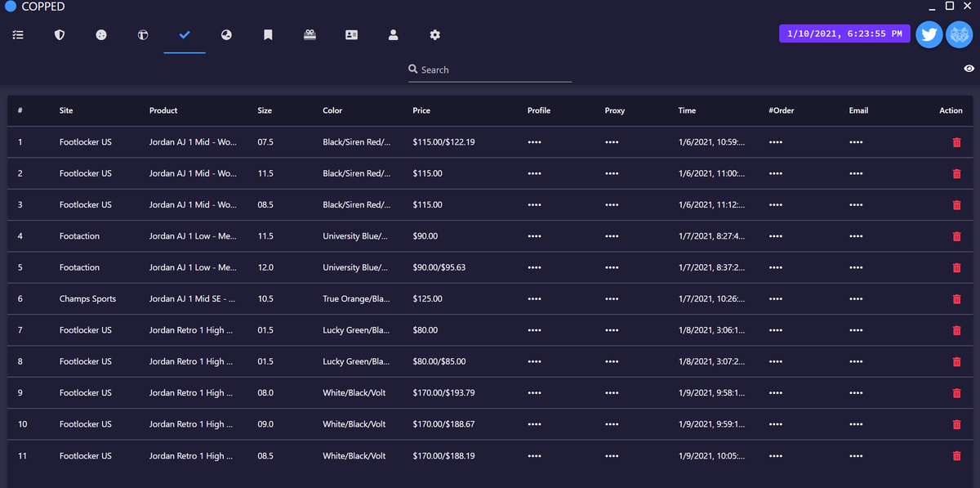Delete row 1 with trash icon

956,142
